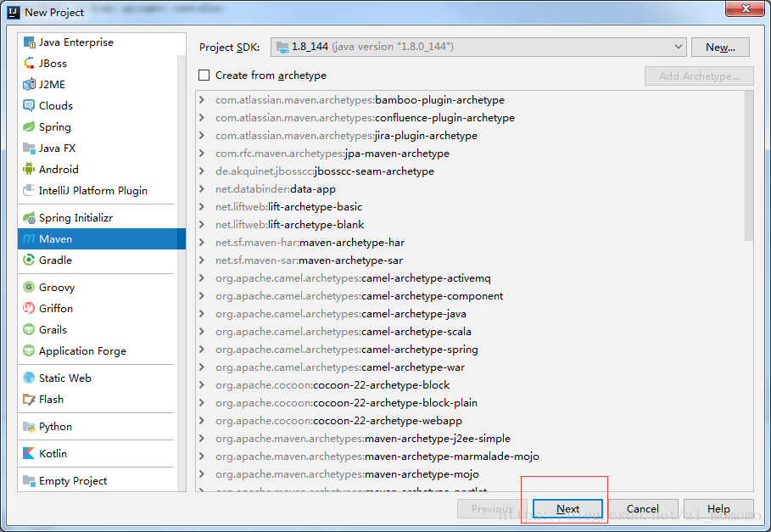Select Gradle project type

coord(98,260)
